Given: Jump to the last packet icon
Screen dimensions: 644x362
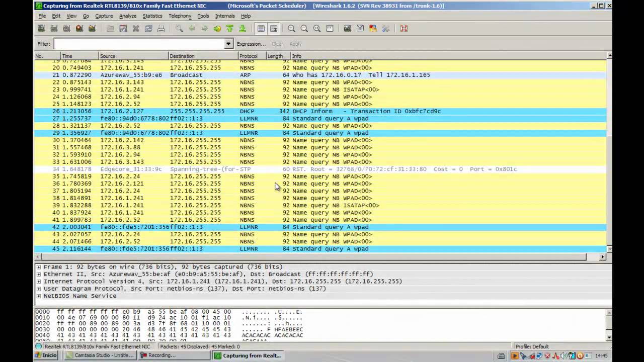Looking at the screenshot, I should tap(243, 29).
